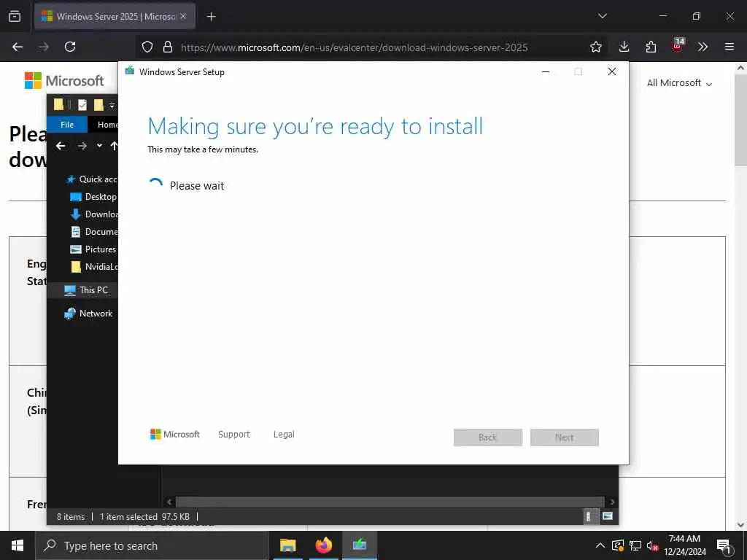Open Desktop in Explorer navigation pane
Screen dimensions: 747x560
[x=93, y=197]
